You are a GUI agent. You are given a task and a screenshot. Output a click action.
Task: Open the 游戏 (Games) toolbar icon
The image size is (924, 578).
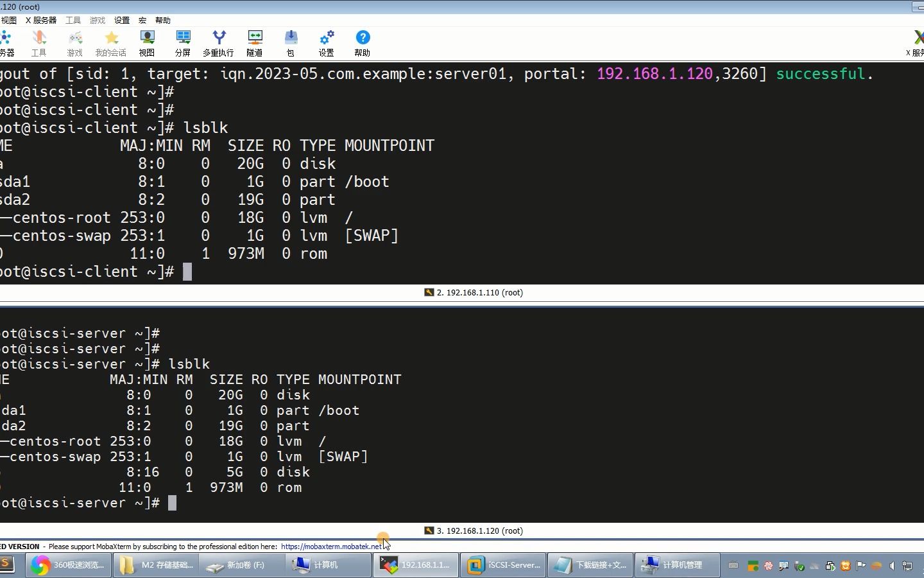75,43
